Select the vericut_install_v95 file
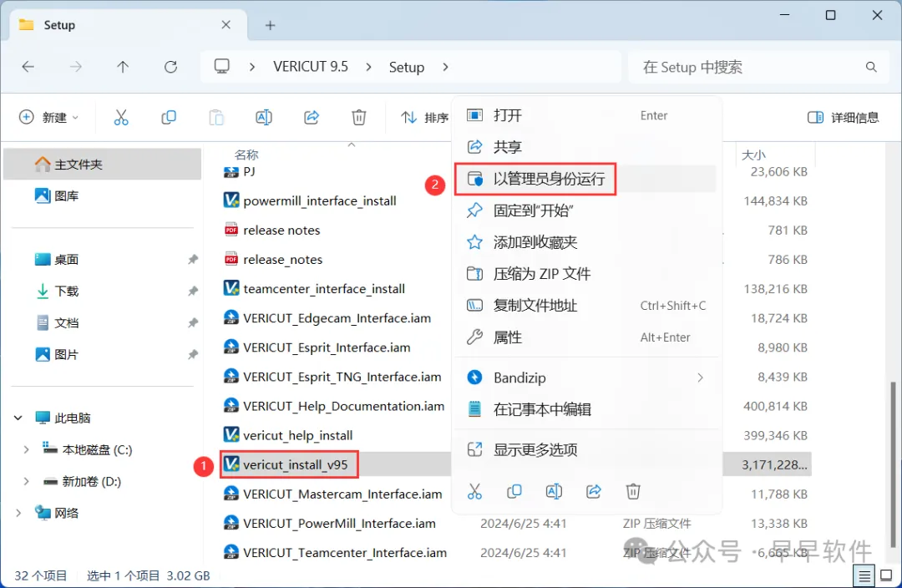This screenshot has width=902, height=588. tap(295, 464)
